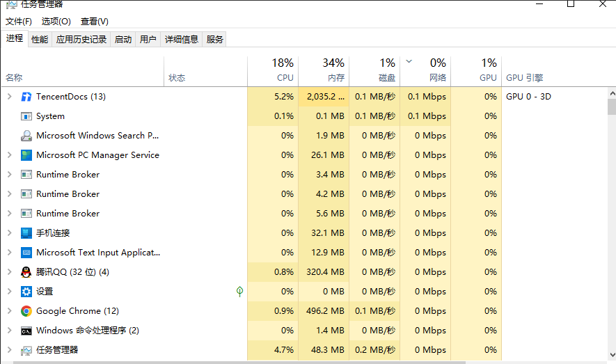Screen dimensions: 616x364
Task: Click the Tencent QQ penguin icon
Action: [26, 272]
